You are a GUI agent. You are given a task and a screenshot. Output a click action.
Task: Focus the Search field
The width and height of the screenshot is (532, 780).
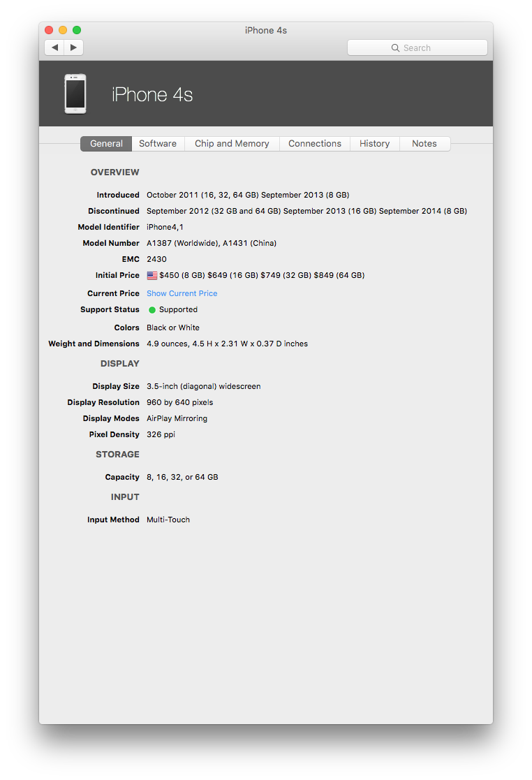tap(417, 47)
